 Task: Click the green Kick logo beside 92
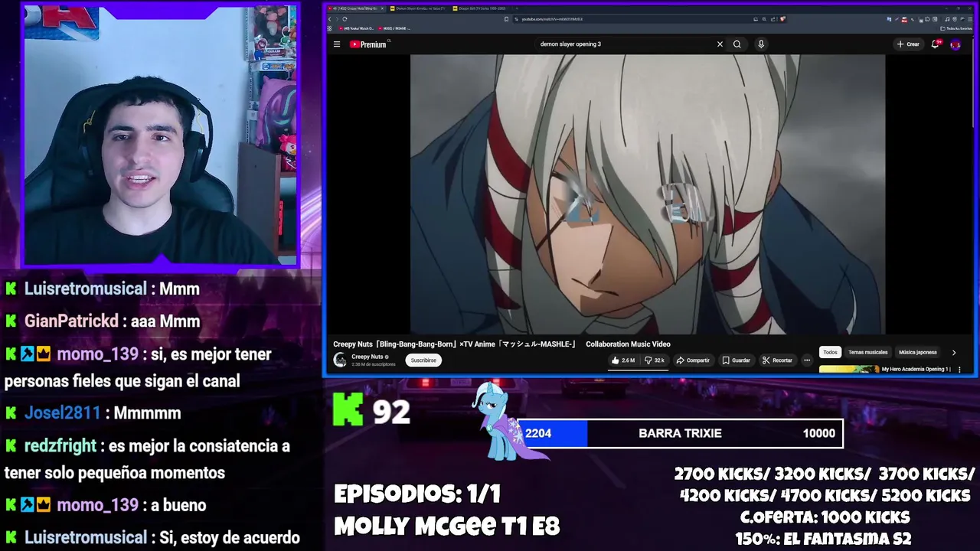[x=348, y=410]
